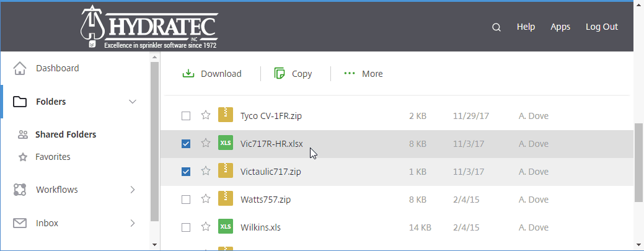Image resolution: width=644 pixels, height=251 pixels.
Task: Expand the Inbox arrow
Action: (132, 223)
